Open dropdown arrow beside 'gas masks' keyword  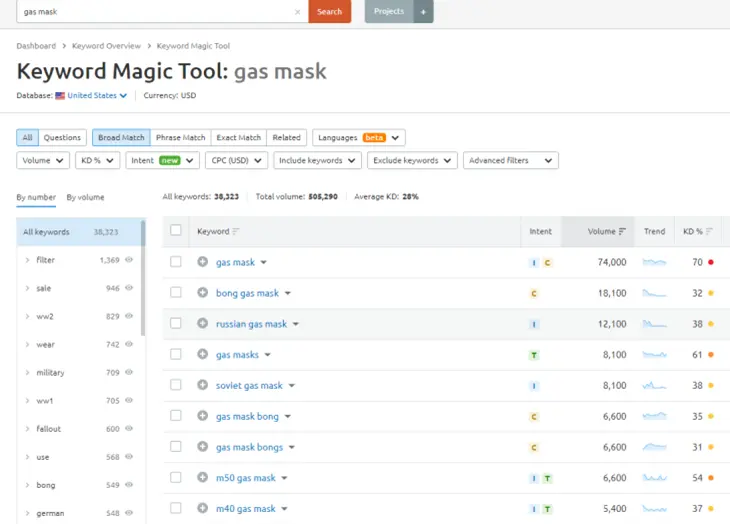pos(268,355)
